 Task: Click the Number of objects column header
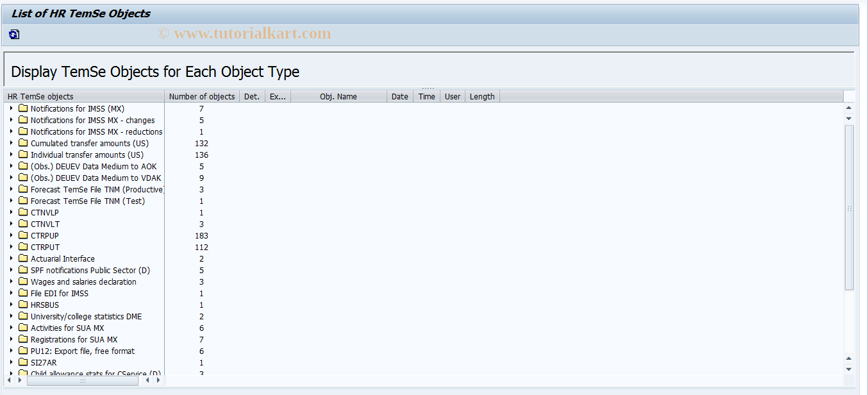[x=201, y=96]
